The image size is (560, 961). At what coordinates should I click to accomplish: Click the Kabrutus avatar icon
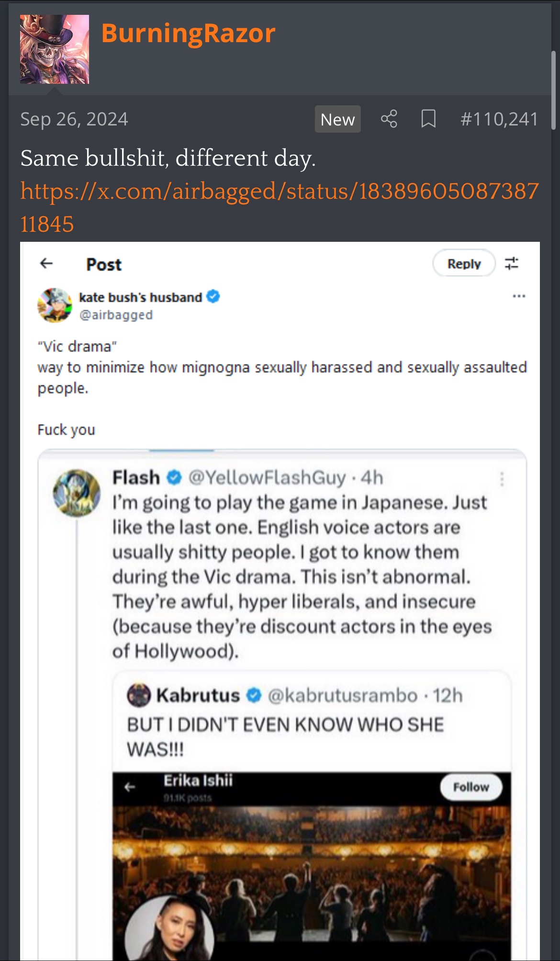pyautogui.click(x=139, y=695)
